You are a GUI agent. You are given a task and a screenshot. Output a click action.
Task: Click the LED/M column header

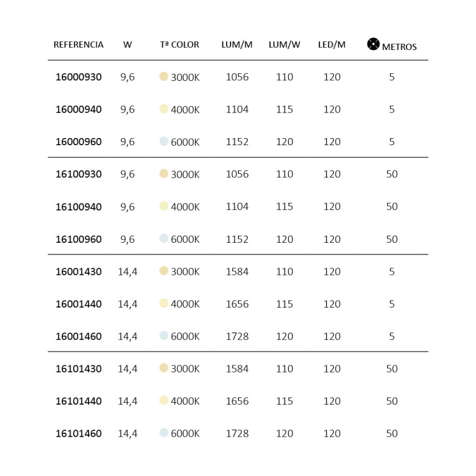coord(332,45)
